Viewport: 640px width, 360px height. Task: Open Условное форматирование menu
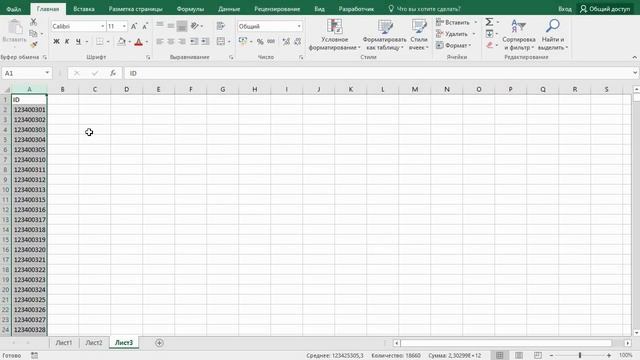coord(335,35)
